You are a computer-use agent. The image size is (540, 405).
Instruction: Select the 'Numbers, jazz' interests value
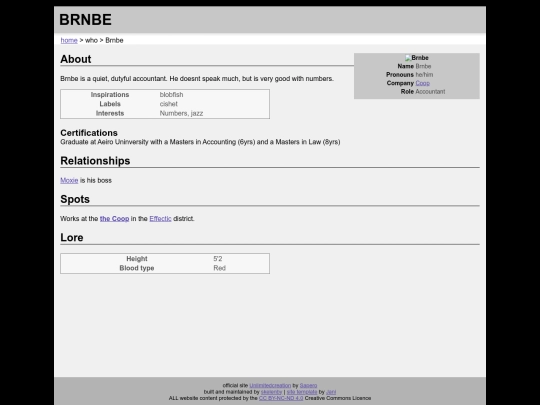(181, 113)
